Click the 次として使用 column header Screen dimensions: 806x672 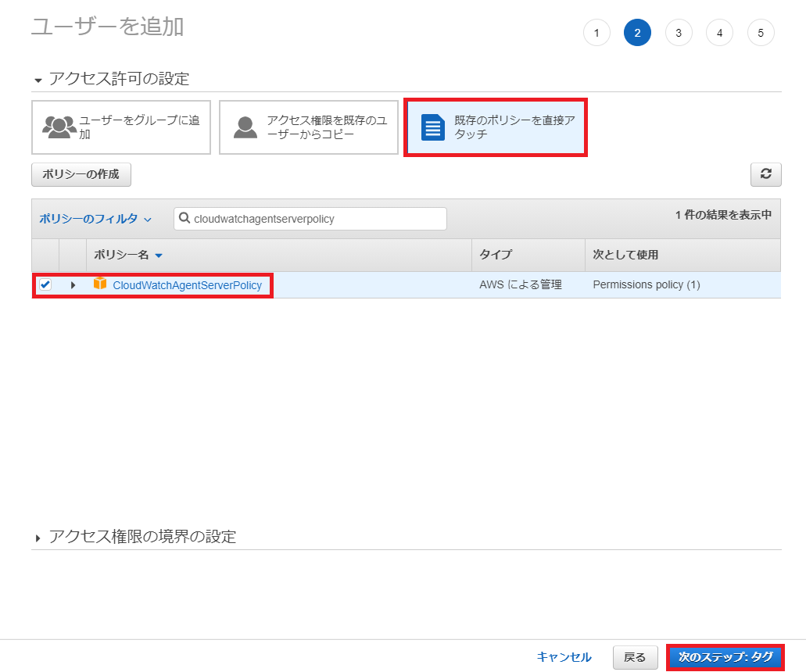pyautogui.click(x=682, y=255)
